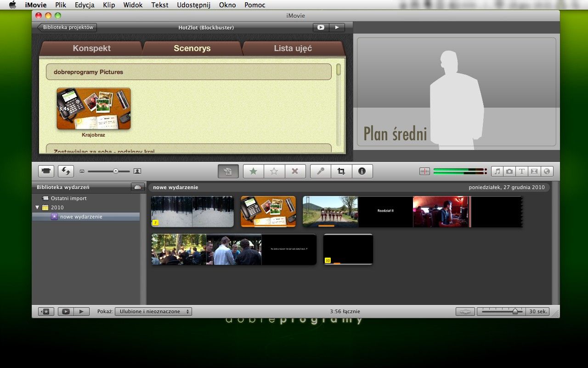Adjust the thumbnail duration slider near 30 sek.
The image size is (588, 368).
(x=514, y=311)
